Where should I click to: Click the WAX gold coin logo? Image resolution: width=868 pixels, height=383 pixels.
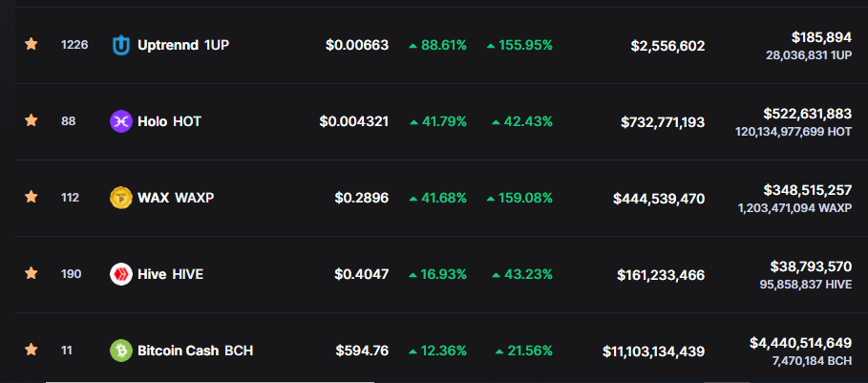coord(120,198)
